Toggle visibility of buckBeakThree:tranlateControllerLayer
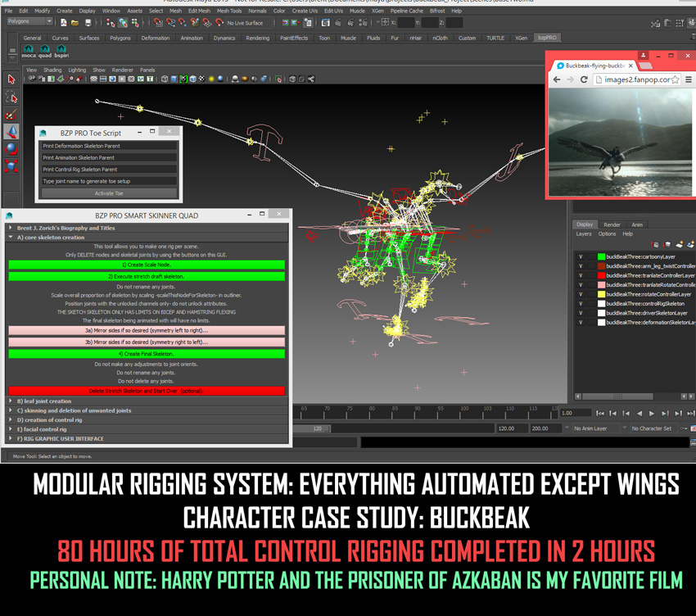 pyautogui.click(x=581, y=275)
